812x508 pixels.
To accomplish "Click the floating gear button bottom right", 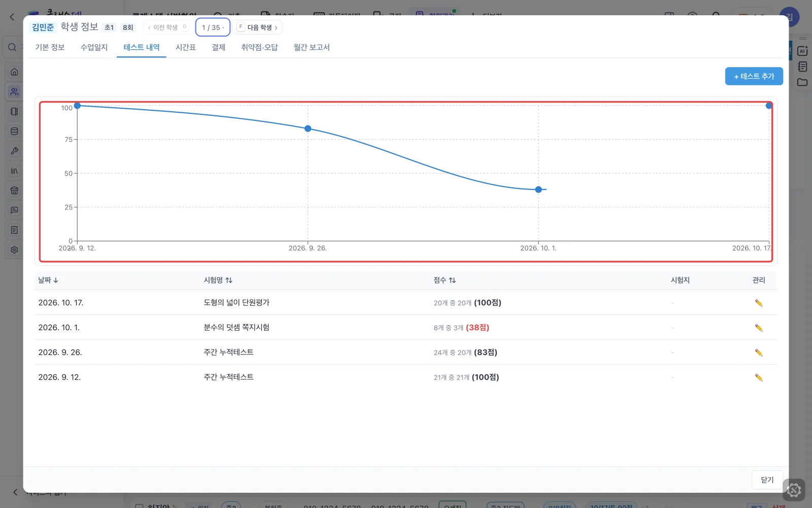I will coord(794,490).
